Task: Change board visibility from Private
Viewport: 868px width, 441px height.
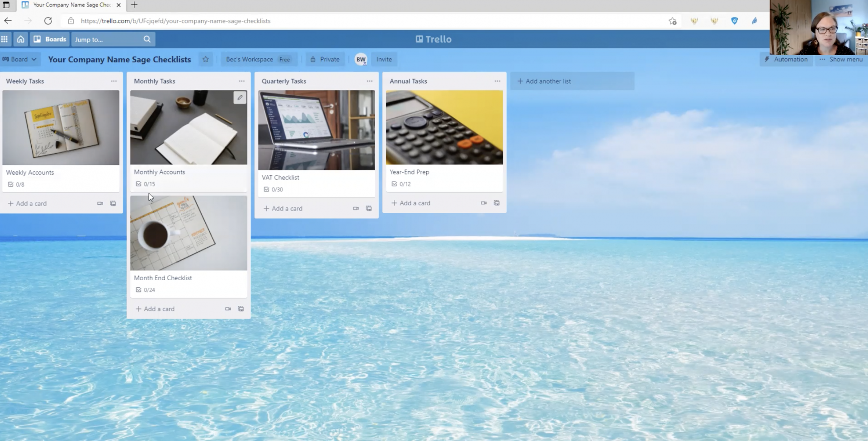Action: tap(325, 59)
